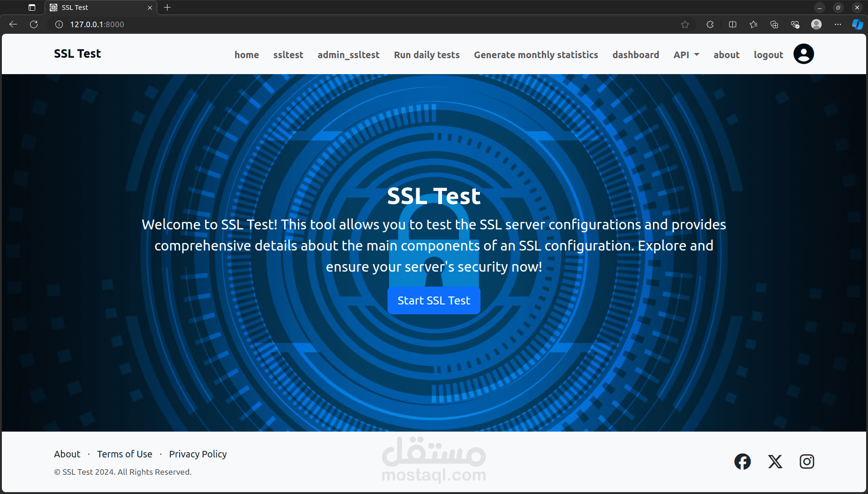The width and height of the screenshot is (868, 494).
Task: Open the split screen icon
Action: (x=732, y=24)
